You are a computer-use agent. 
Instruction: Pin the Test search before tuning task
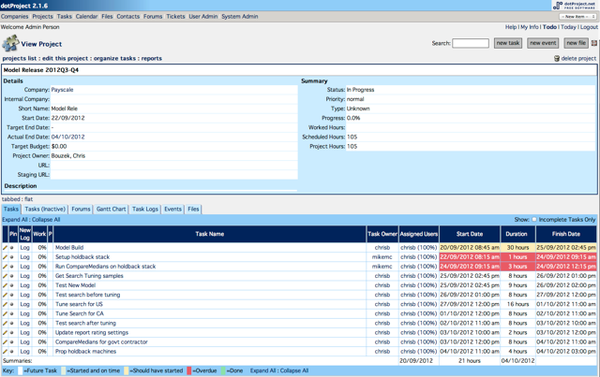[x=12, y=295]
